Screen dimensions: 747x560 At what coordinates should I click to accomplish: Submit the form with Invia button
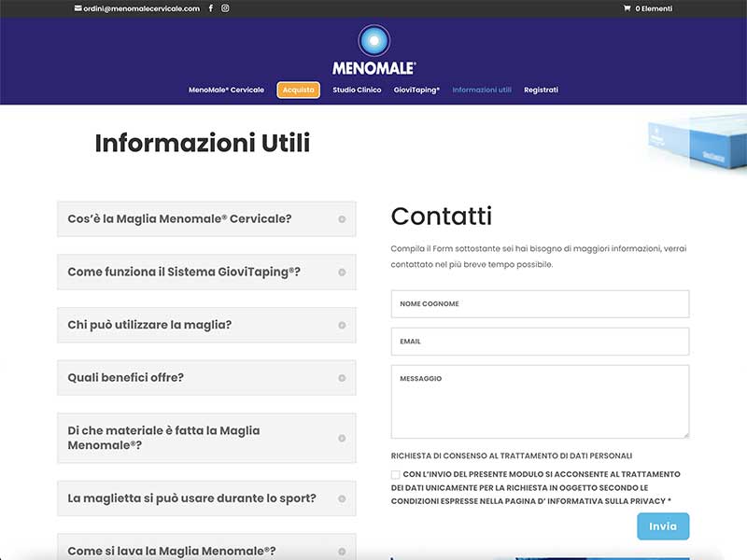click(663, 526)
